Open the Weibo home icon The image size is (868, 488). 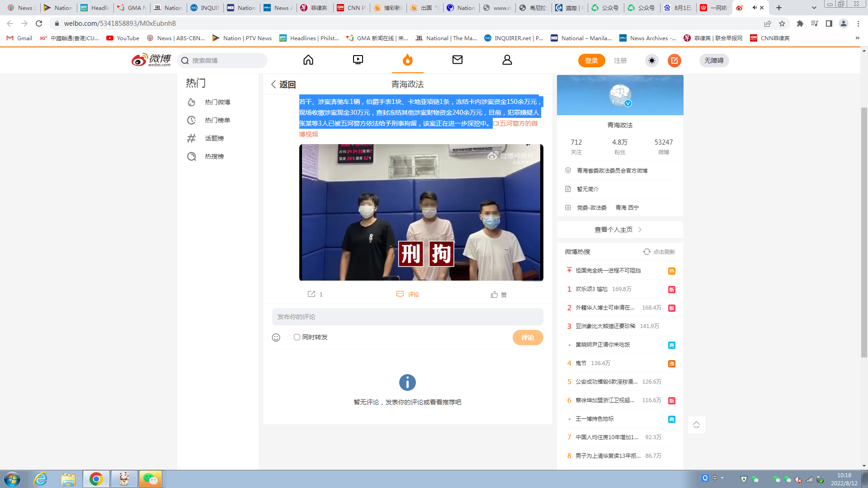pyautogui.click(x=308, y=60)
